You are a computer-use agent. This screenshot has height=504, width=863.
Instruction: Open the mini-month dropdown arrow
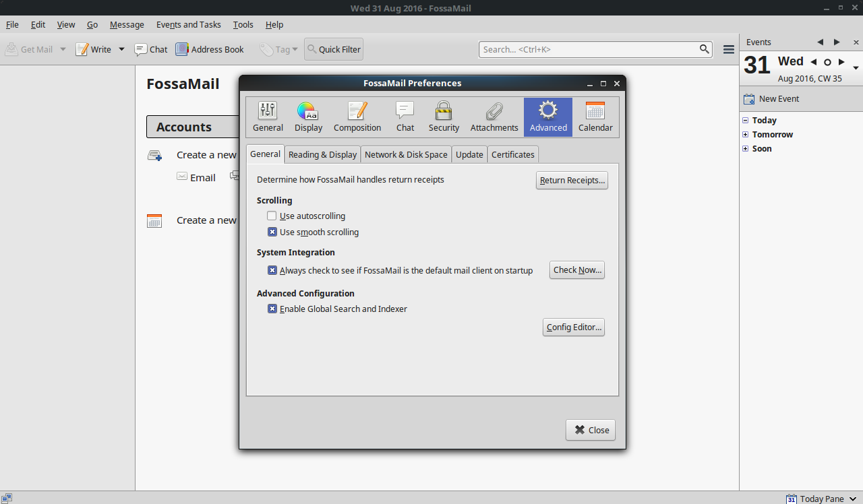point(856,68)
